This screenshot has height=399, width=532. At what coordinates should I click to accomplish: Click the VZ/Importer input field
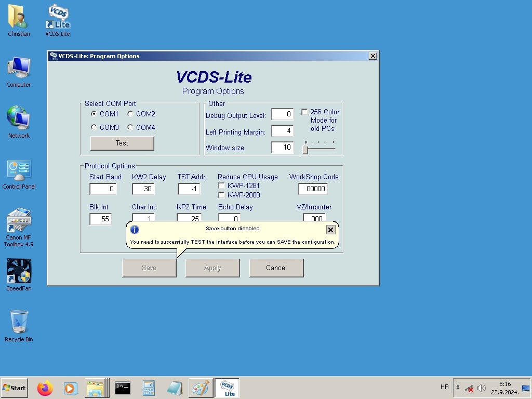[x=314, y=218]
